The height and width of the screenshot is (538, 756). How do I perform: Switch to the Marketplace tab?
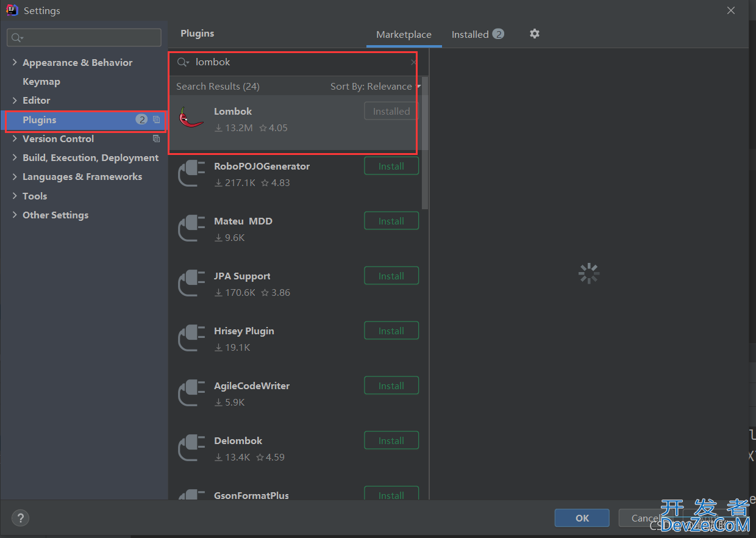pos(404,35)
